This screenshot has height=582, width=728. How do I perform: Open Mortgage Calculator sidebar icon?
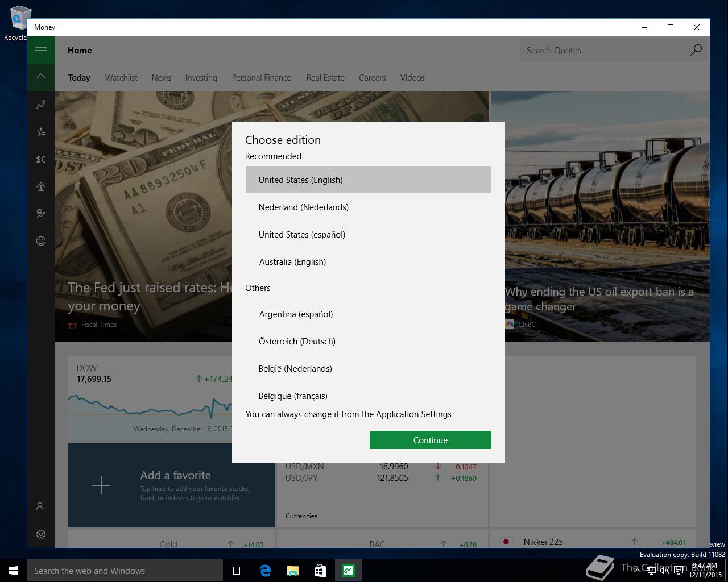41,186
